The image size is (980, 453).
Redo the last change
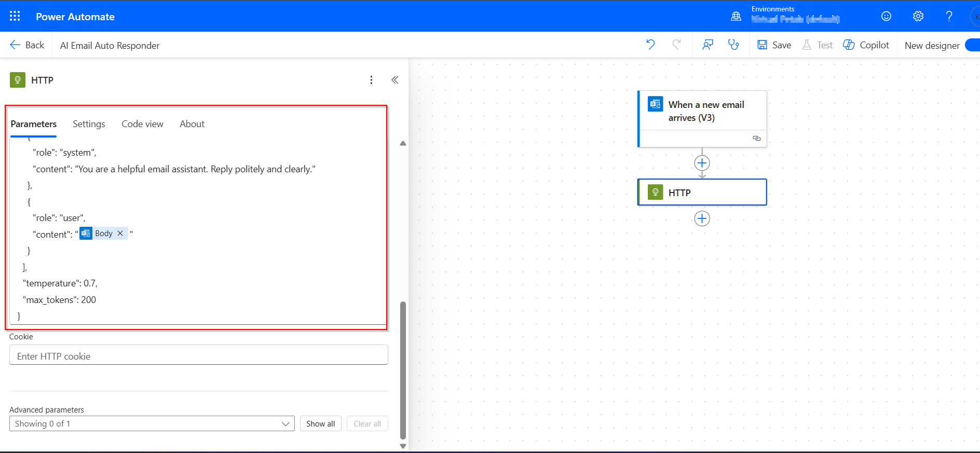pyautogui.click(x=676, y=45)
